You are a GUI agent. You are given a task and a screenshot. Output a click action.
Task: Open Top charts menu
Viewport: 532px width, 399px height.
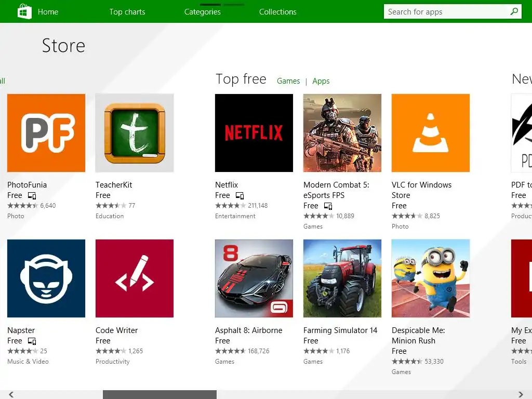(127, 12)
